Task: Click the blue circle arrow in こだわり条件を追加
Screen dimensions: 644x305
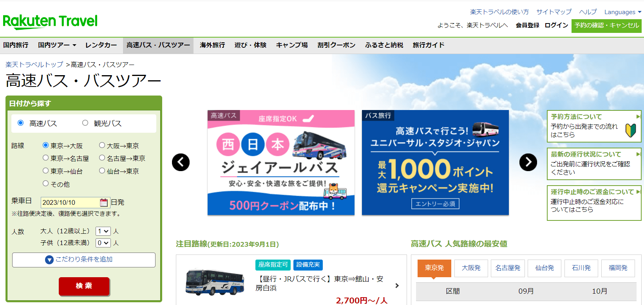Action: (49, 260)
